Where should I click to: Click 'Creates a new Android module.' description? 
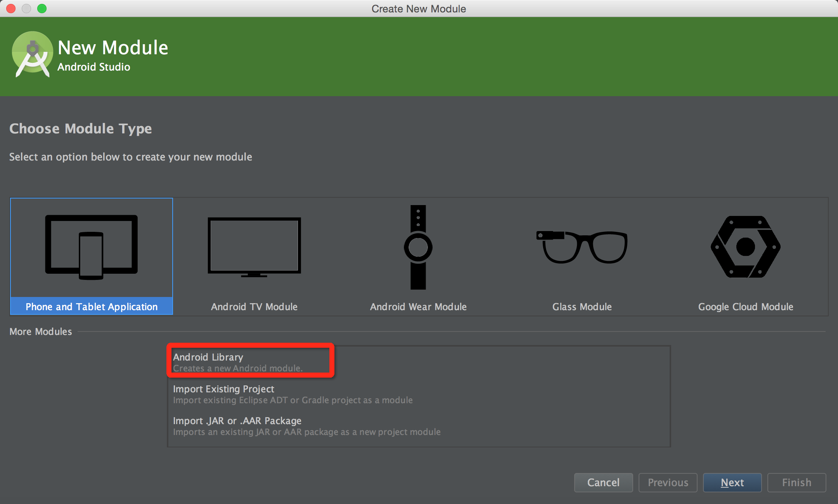[238, 368]
